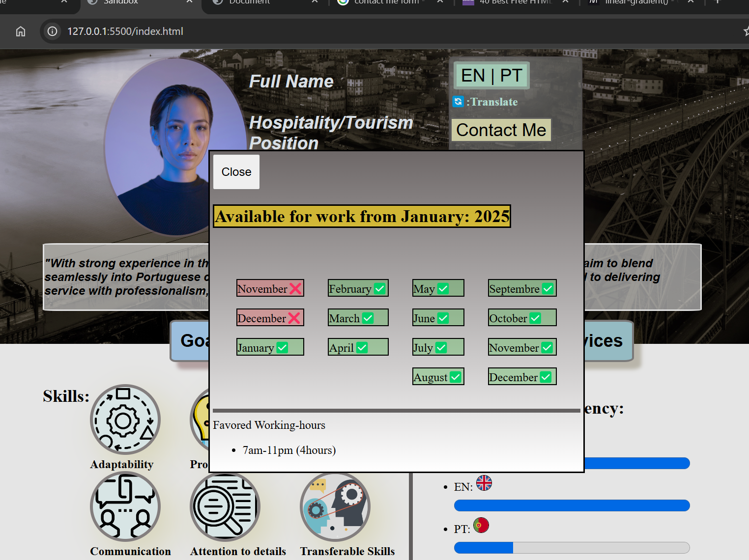Click the Portugal flag icon next to PT

pyautogui.click(x=481, y=525)
